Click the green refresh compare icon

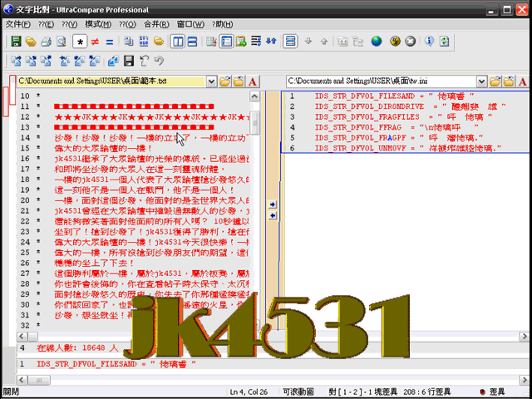click(444, 41)
